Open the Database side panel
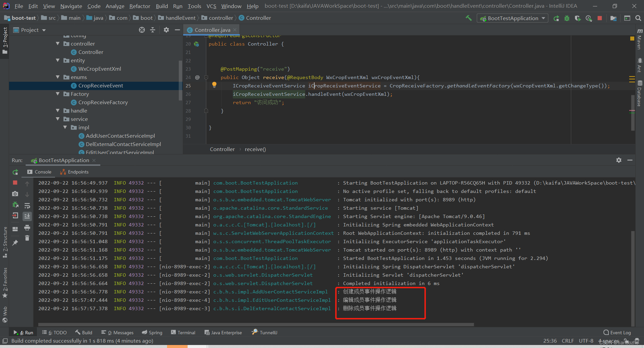Image resolution: width=644 pixels, height=348 pixels. (640, 93)
